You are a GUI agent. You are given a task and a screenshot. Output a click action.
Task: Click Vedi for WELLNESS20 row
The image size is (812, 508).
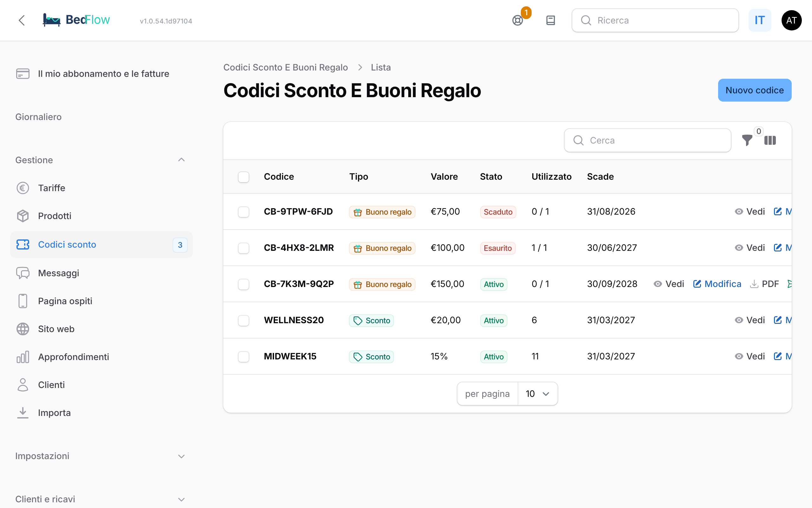[x=750, y=320]
